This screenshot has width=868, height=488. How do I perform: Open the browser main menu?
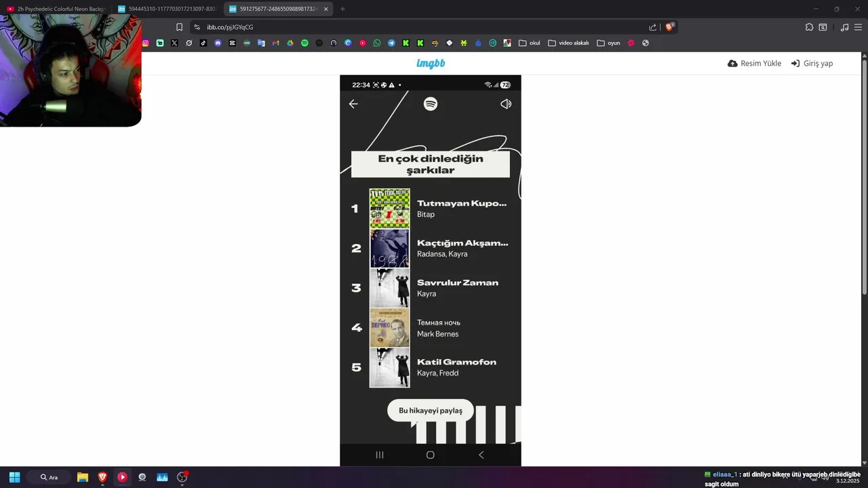coord(859,27)
